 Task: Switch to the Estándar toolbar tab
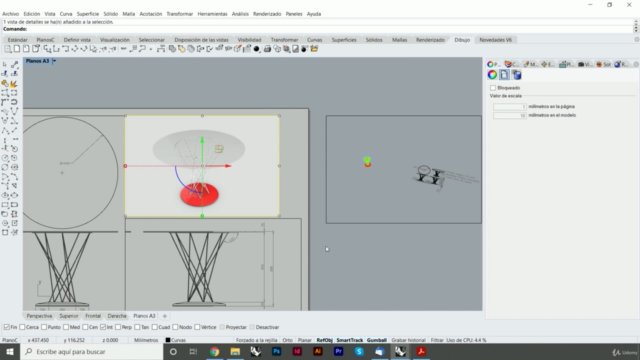18,40
